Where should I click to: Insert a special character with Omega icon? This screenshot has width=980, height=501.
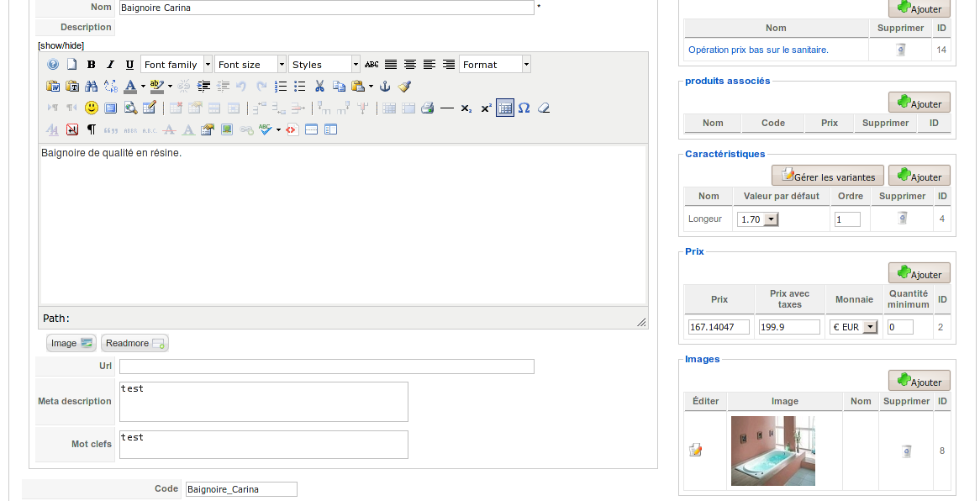coord(524,108)
